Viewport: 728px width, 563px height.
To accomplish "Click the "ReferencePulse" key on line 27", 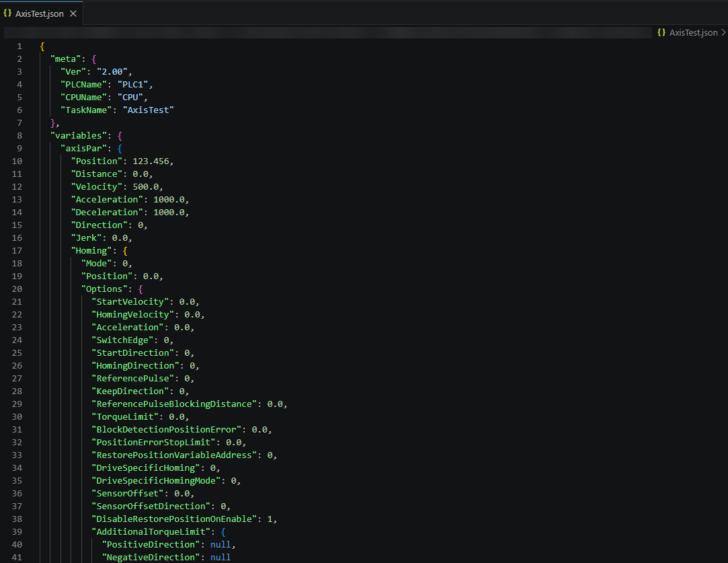I will pyautogui.click(x=133, y=378).
